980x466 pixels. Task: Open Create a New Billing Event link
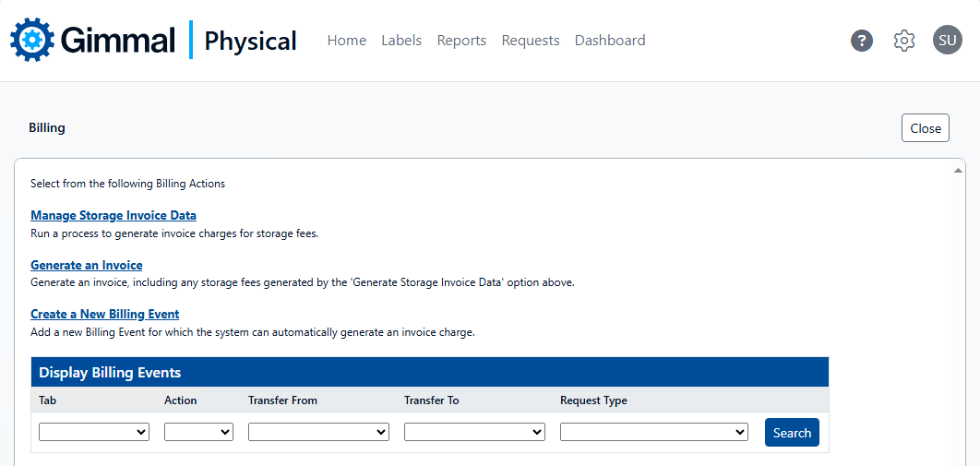pos(105,314)
